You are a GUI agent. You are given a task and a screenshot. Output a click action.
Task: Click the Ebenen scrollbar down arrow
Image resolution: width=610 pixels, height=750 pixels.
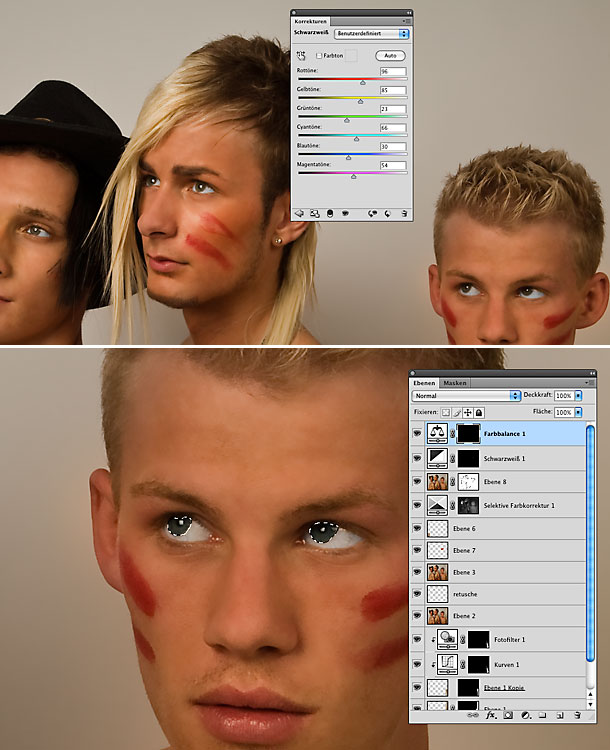pyautogui.click(x=590, y=704)
